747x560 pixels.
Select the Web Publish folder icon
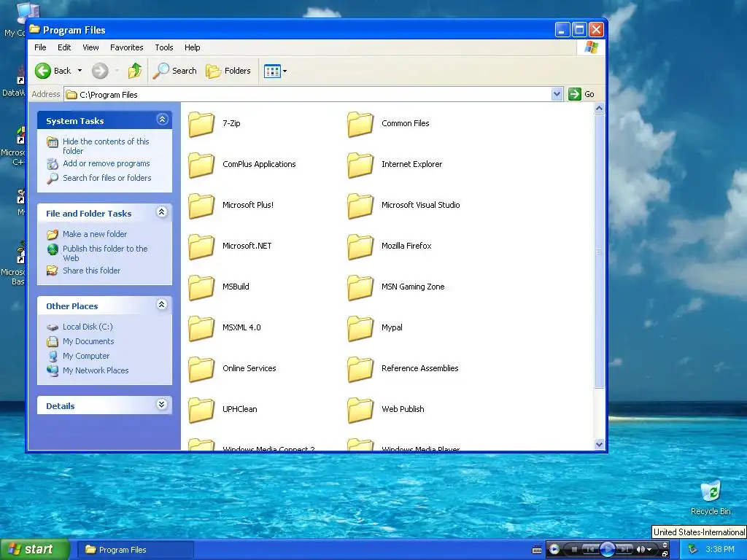(x=360, y=410)
